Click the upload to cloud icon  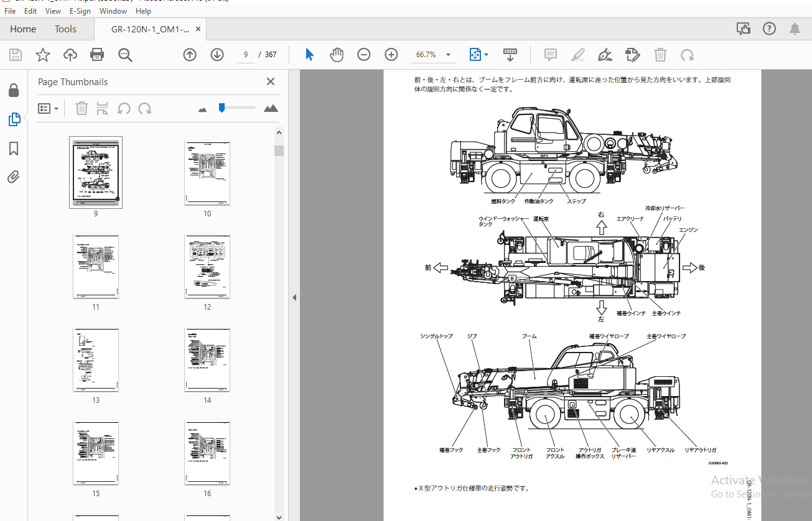[70, 55]
